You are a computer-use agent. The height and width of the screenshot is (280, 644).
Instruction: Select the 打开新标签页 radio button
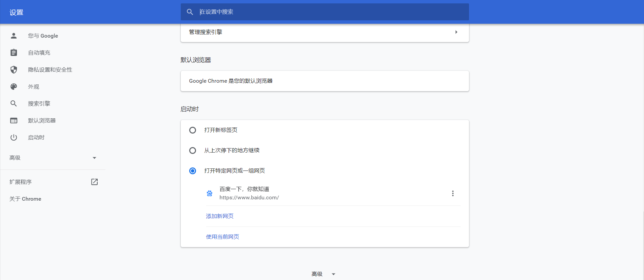[x=192, y=130]
